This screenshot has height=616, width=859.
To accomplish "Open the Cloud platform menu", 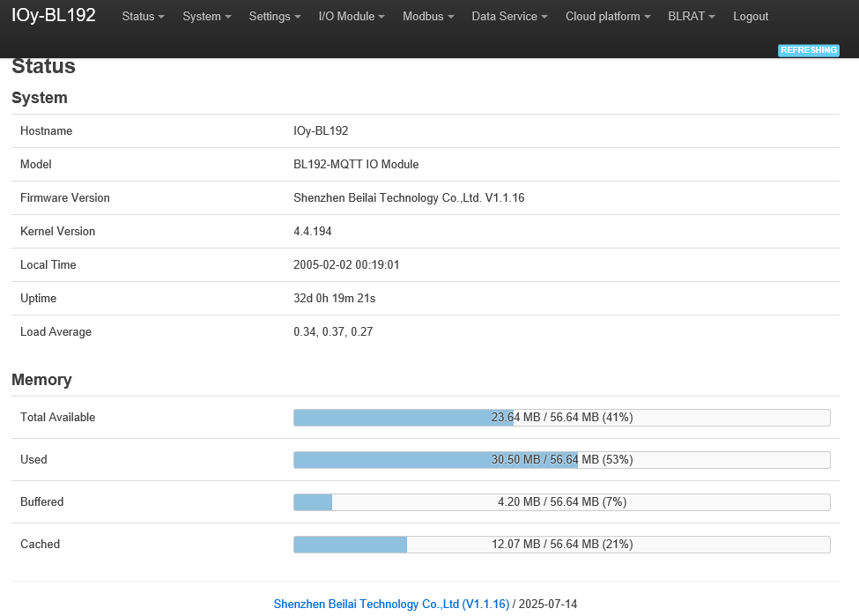I will [x=608, y=17].
